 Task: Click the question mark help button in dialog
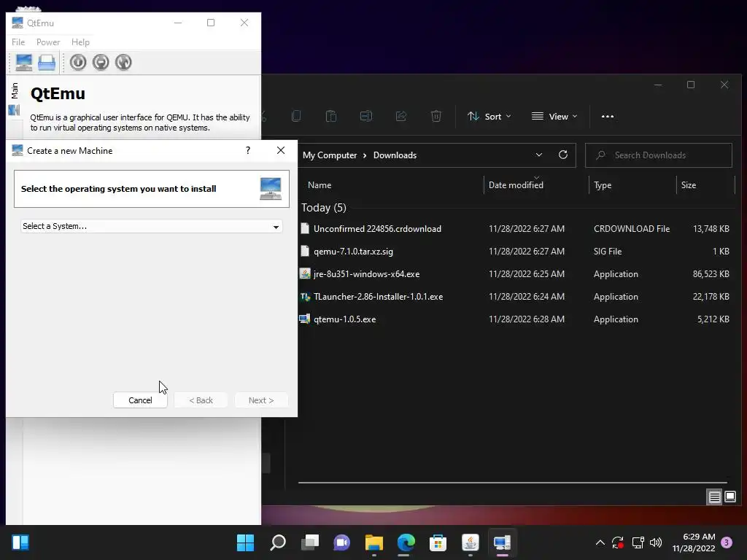point(248,150)
